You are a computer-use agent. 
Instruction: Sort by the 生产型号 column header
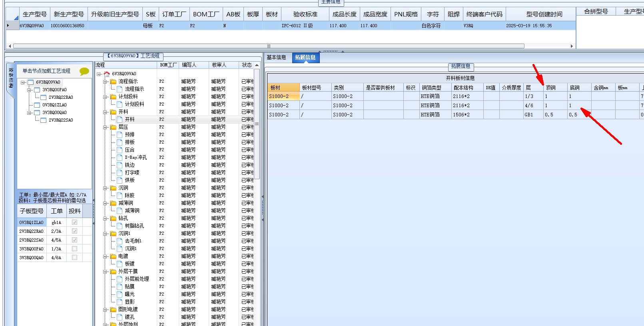35,14
